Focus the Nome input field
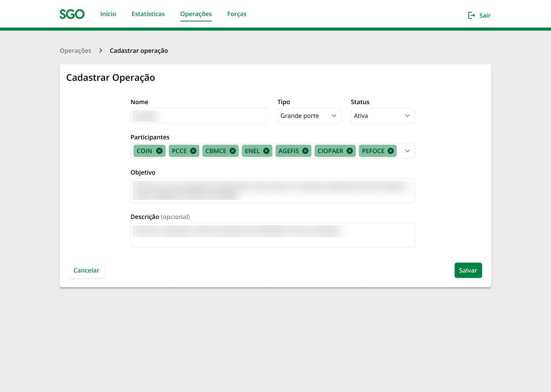Image resolution: width=551 pixels, height=392 pixels. click(199, 116)
